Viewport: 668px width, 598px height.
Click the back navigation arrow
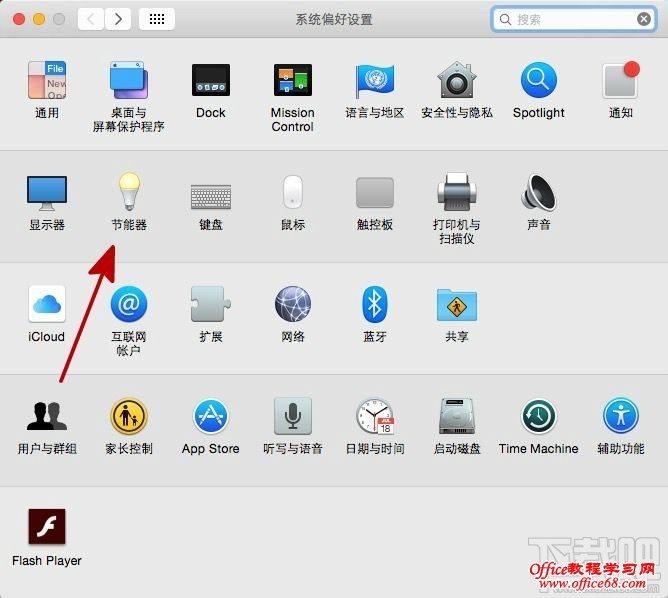tap(91, 19)
